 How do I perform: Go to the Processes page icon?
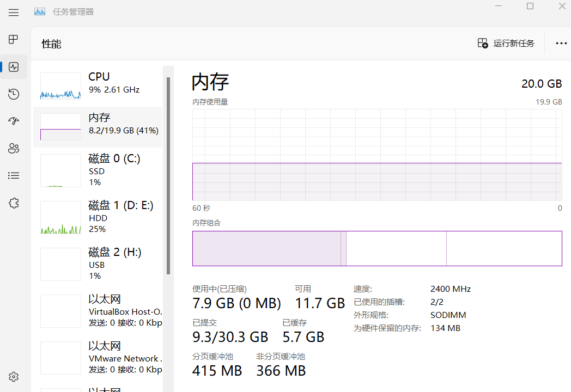[x=14, y=39]
